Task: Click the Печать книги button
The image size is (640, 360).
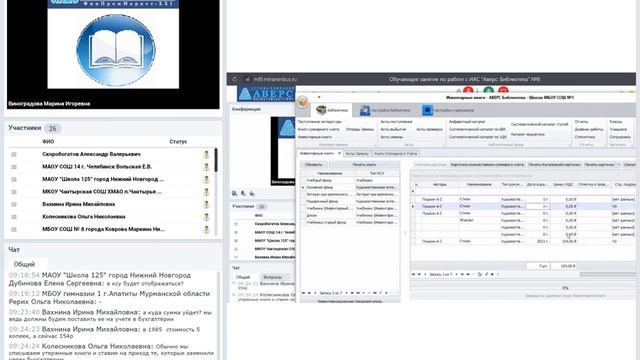Action: (x=364, y=164)
